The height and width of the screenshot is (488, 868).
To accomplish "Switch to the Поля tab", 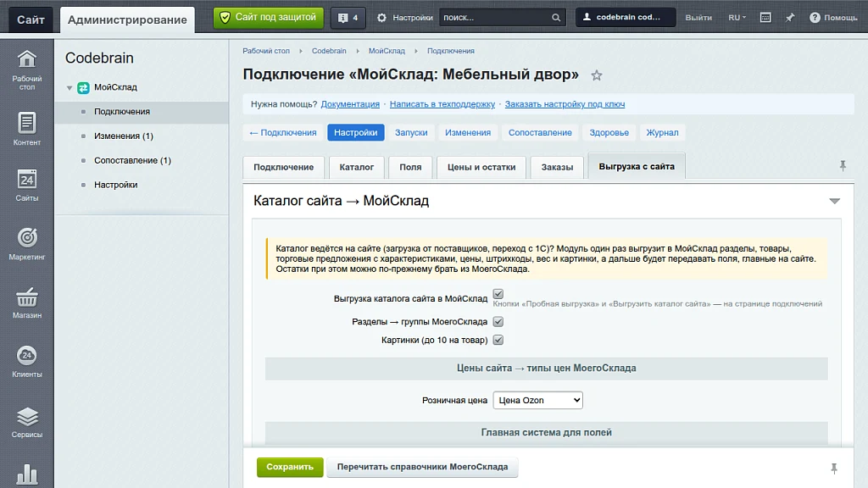I will [410, 167].
